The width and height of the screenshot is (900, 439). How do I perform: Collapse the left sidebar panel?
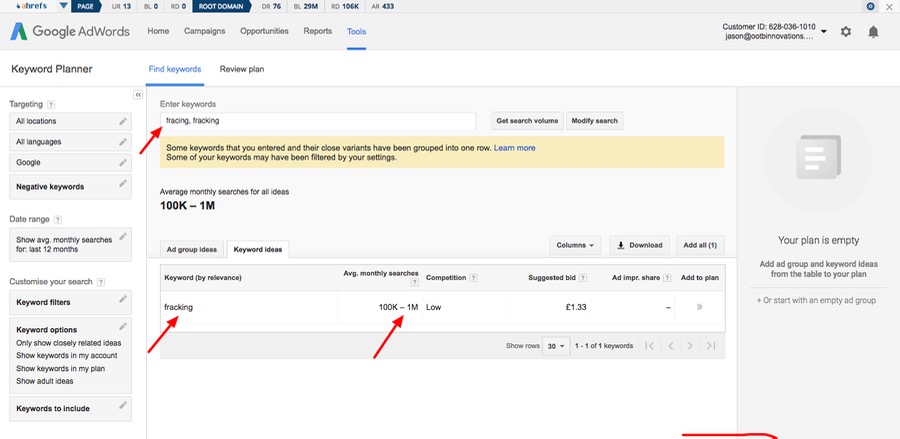[x=138, y=95]
